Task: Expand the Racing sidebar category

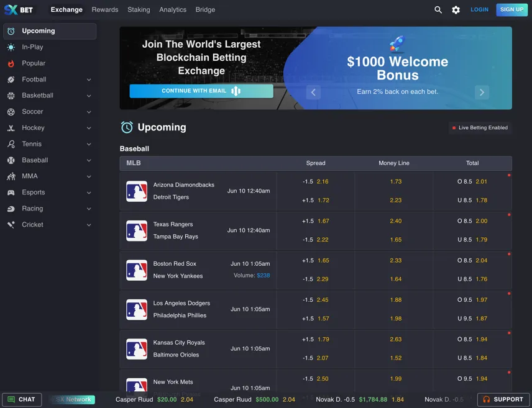Action: point(89,209)
